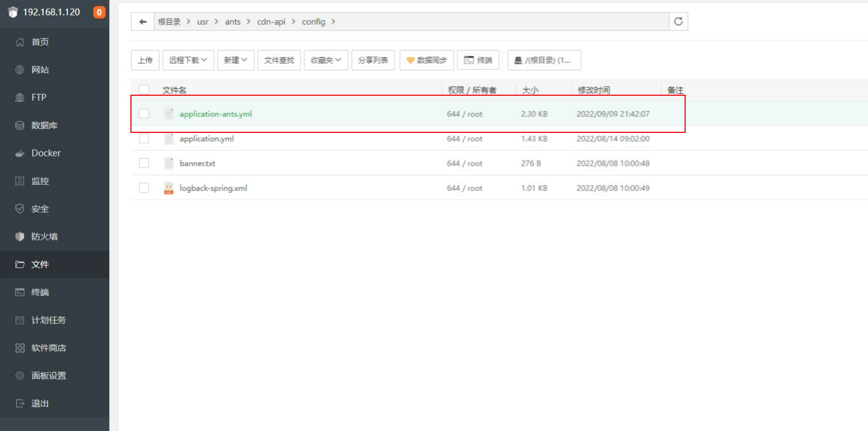Click the home icon beside 首页
The height and width of the screenshot is (431, 868).
click(x=20, y=42)
